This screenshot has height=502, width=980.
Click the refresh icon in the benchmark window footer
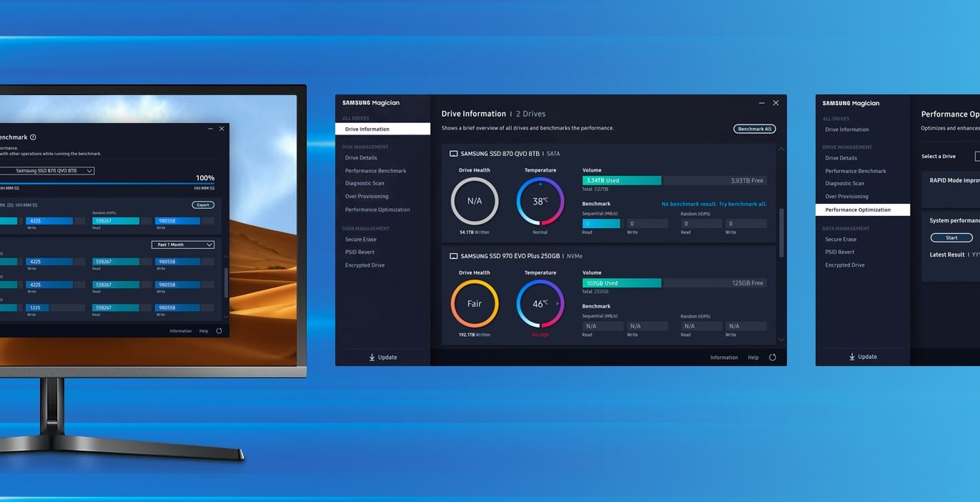[x=219, y=331]
